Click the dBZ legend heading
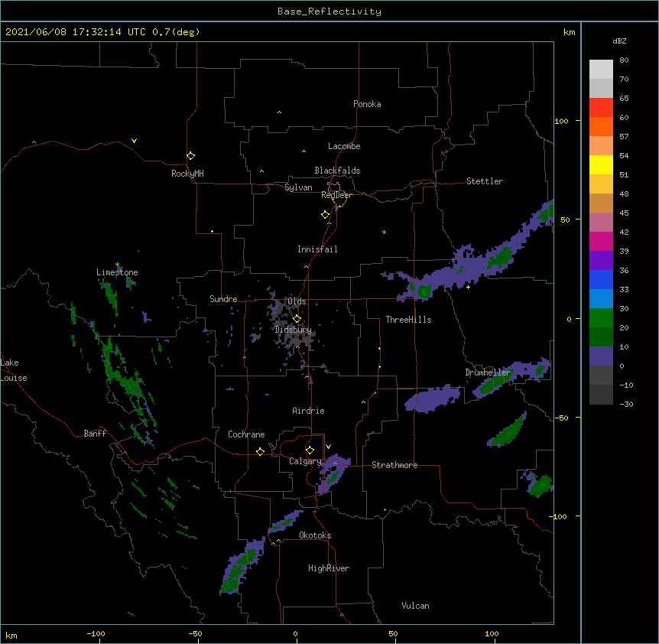 (619, 41)
